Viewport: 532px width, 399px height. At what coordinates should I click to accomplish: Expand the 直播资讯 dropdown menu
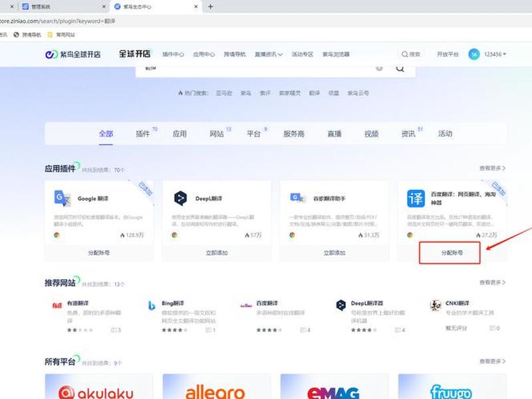[269, 55]
